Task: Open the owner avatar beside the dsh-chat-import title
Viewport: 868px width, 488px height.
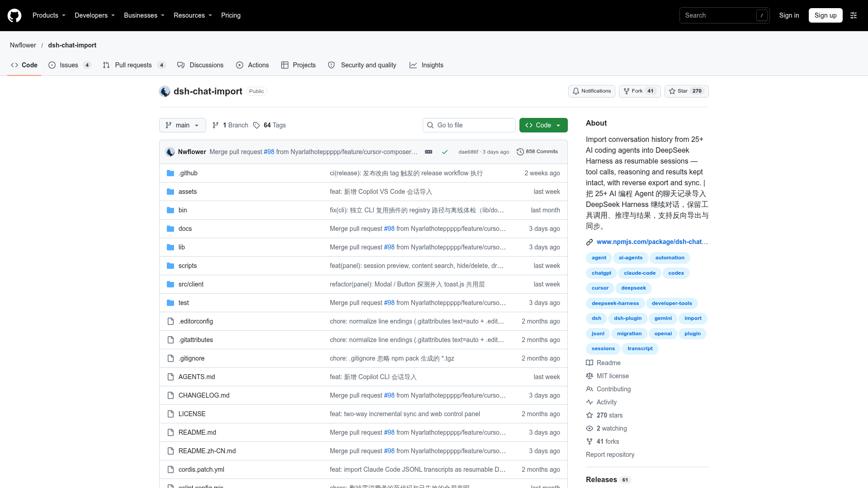Action: pos(165,91)
